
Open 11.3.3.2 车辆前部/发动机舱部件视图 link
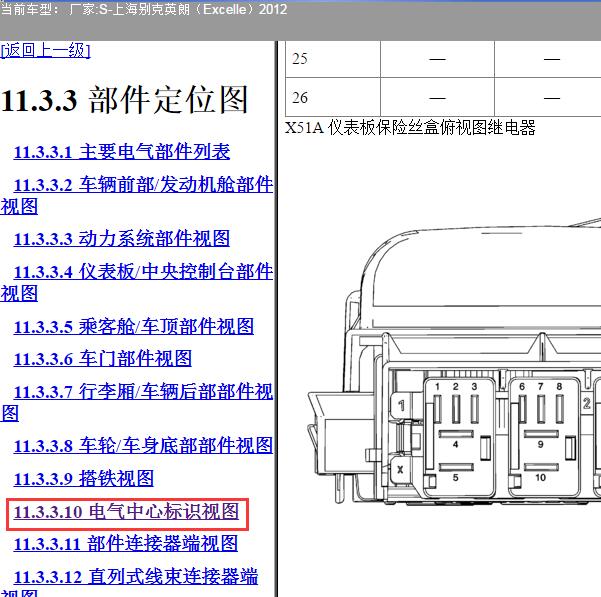pos(136,195)
